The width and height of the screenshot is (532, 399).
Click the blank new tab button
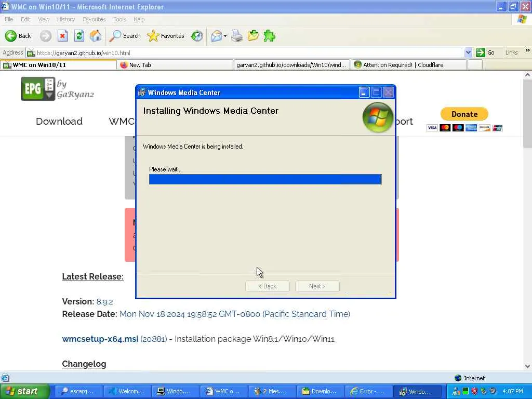point(475,65)
